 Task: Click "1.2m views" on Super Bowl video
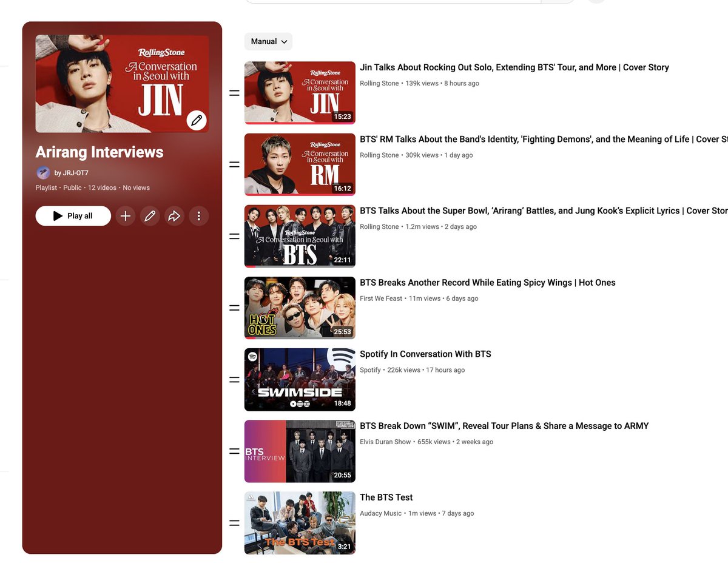coord(422,226)
